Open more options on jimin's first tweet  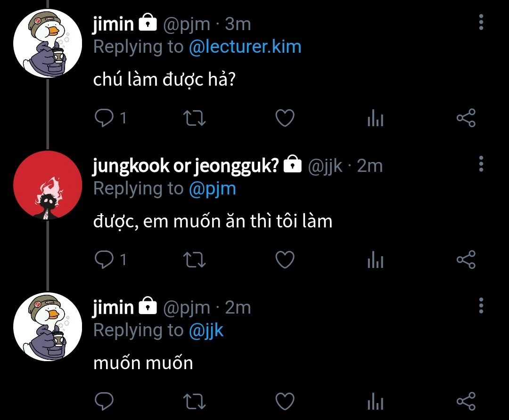pos(481,22)
